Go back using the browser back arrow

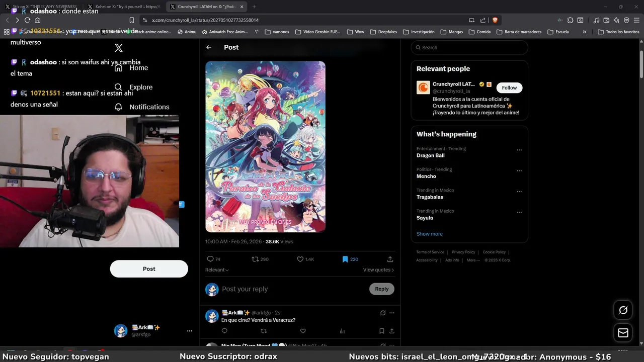(7, 20)
